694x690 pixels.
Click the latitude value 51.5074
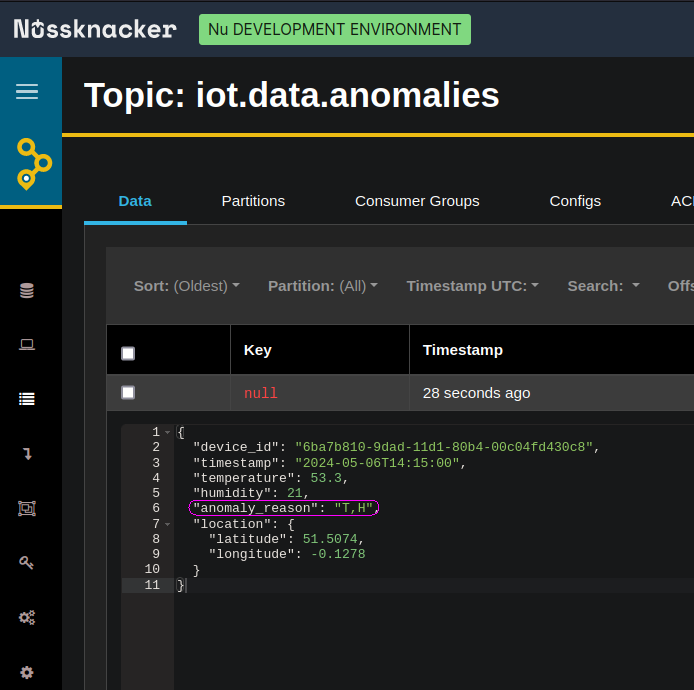[x=330, y=539]
